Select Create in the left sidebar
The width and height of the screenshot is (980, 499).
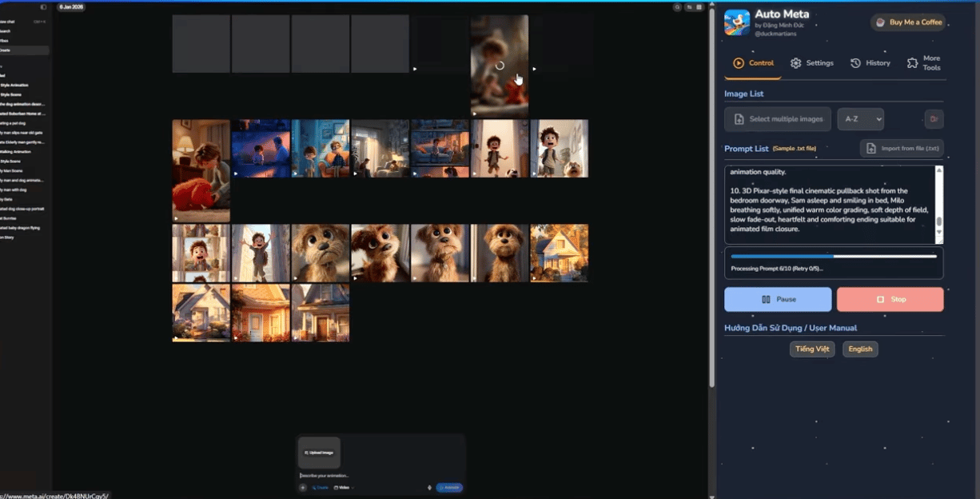(24, 50)
